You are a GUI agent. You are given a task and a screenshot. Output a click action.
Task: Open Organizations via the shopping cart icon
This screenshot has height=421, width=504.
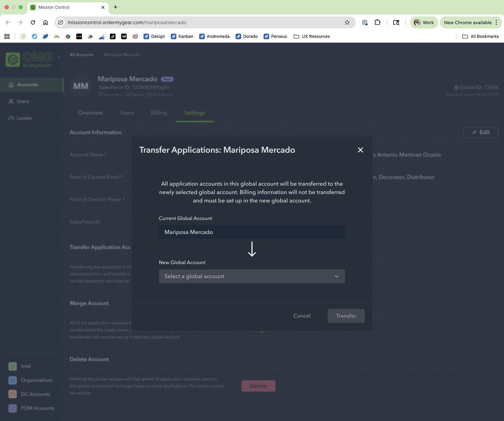click(12, 380)
